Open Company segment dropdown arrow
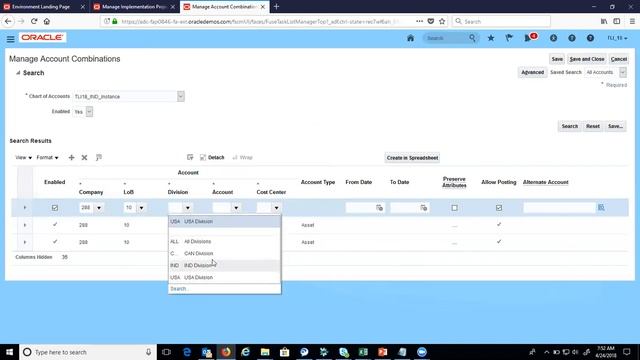Viewport: 640px width, 360px height. (x=99, y=208)
